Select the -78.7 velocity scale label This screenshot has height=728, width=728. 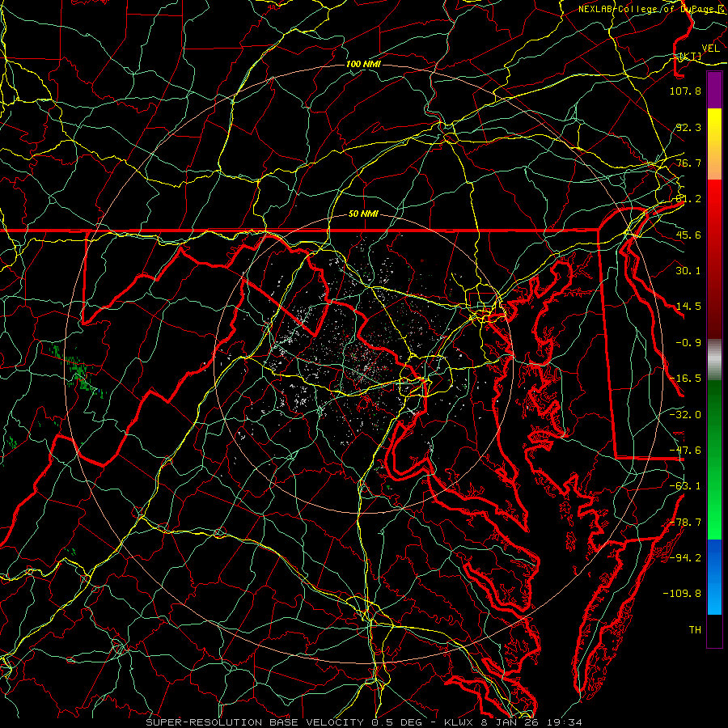pyautogui.click(x=685, y=523)
